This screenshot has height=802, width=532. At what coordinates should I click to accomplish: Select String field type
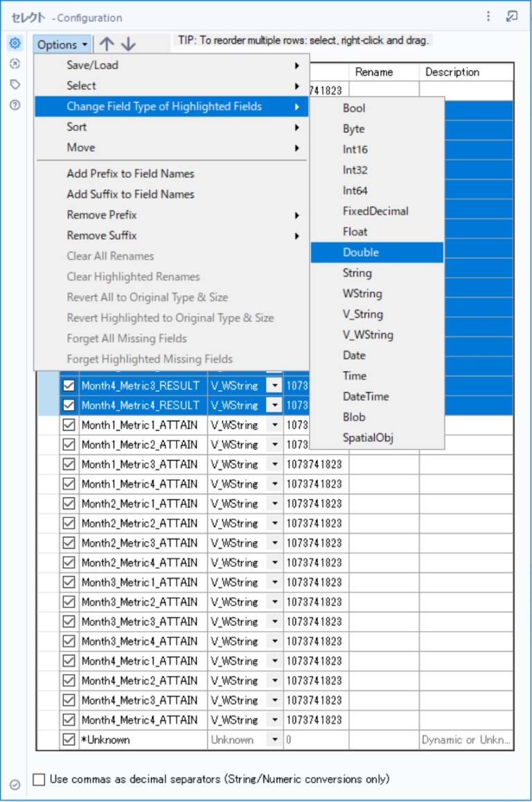click(377, 273)
